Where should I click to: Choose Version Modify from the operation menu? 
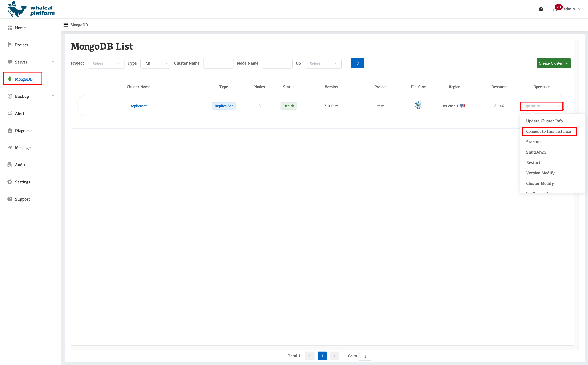tap(540, 173)
